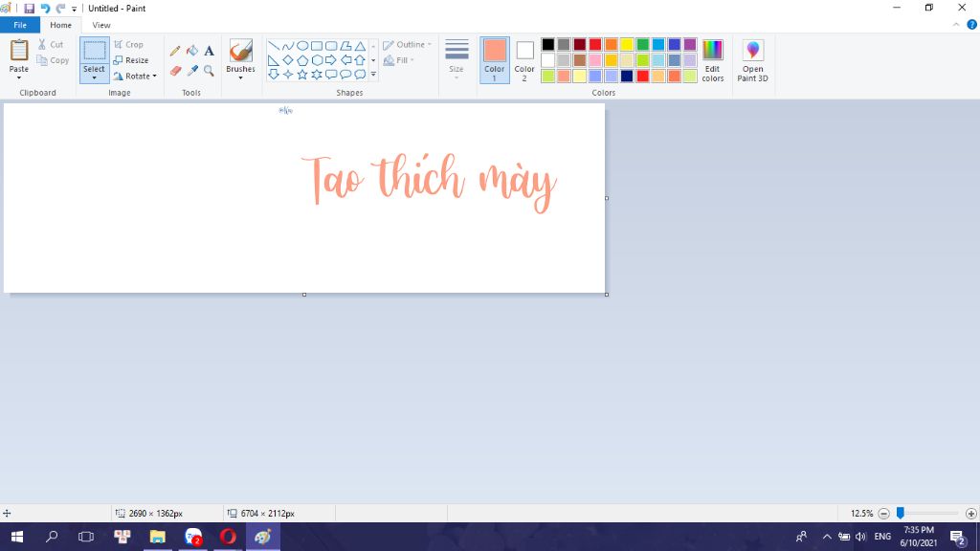Open the line Size dropdown
The image size is (980, 551).
[457, 59]
